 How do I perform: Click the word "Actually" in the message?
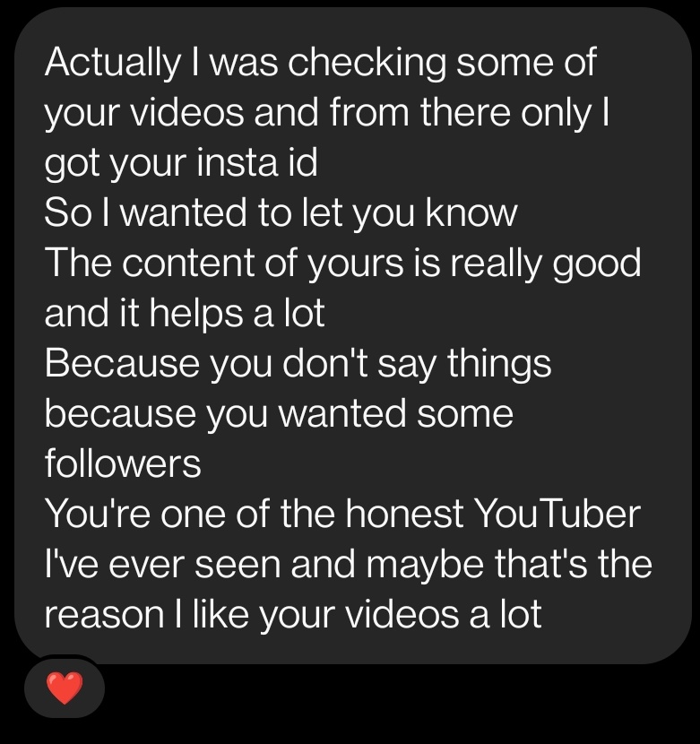coord(110,63)
